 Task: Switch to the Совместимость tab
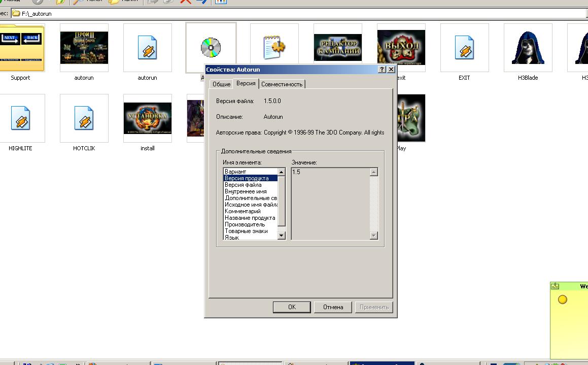pyautogui.click(x=282, y=84)
